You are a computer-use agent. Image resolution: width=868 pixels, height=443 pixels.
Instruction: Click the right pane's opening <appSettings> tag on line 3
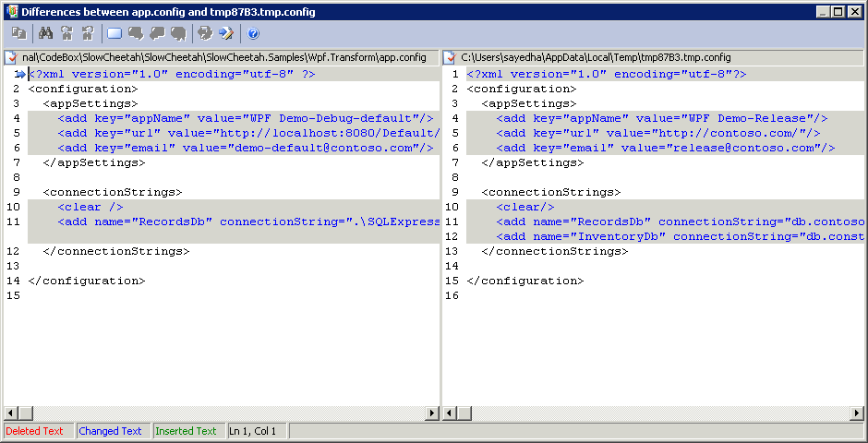point(529,103)
